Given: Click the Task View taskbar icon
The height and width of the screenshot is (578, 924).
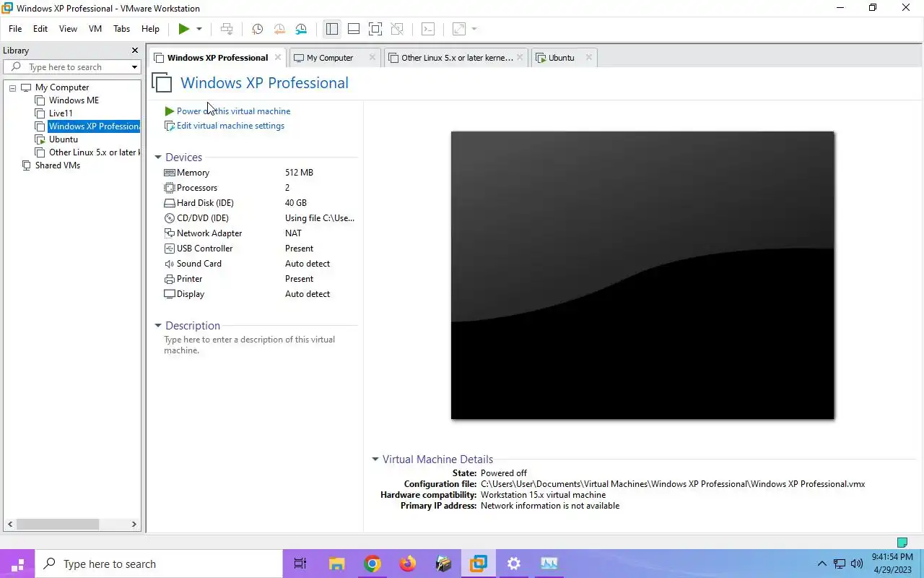Looking at the screenshot, I should pos(300,564).
